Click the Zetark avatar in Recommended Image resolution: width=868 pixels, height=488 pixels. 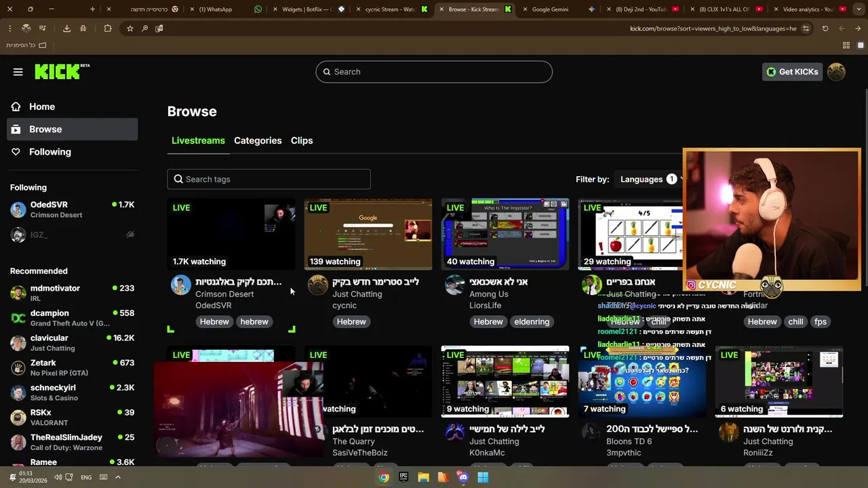(x=18, y=368)
